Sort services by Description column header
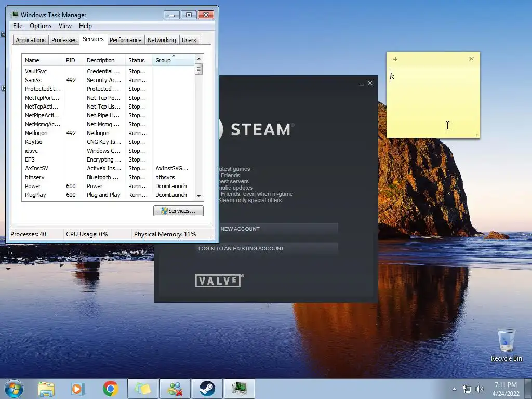This screenshot has height=399, width=532. [x=104, y=60]
